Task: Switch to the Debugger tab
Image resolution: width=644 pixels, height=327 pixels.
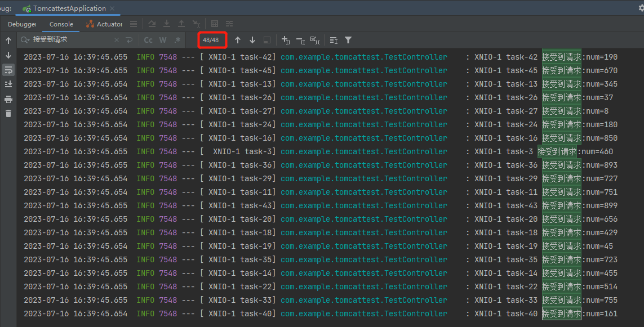Action: [22, 24]
